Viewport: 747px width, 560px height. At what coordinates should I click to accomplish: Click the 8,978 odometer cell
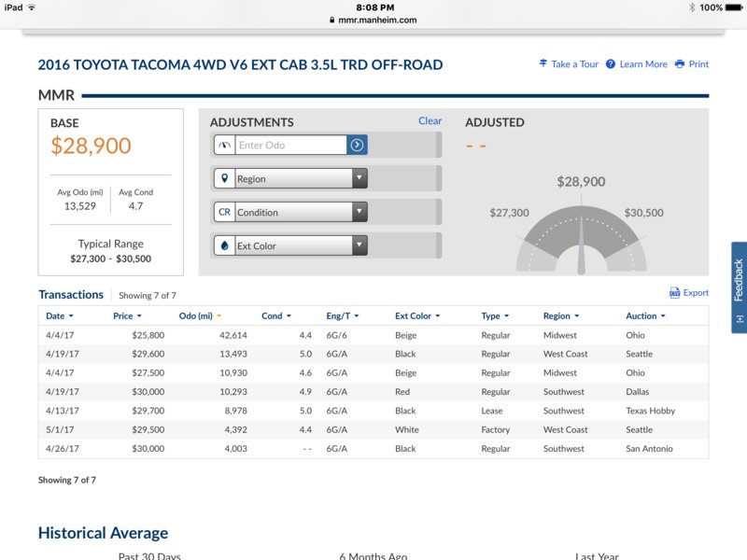pos(236,411)
